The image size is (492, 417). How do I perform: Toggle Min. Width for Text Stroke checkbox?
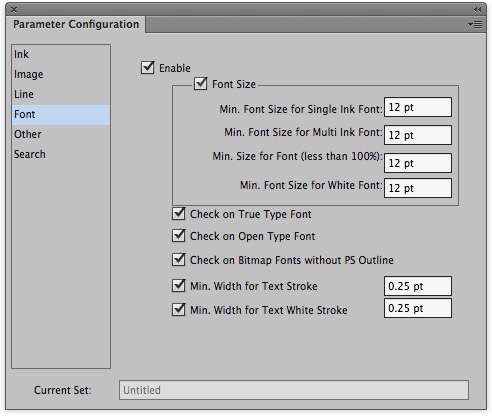[179, 286]
